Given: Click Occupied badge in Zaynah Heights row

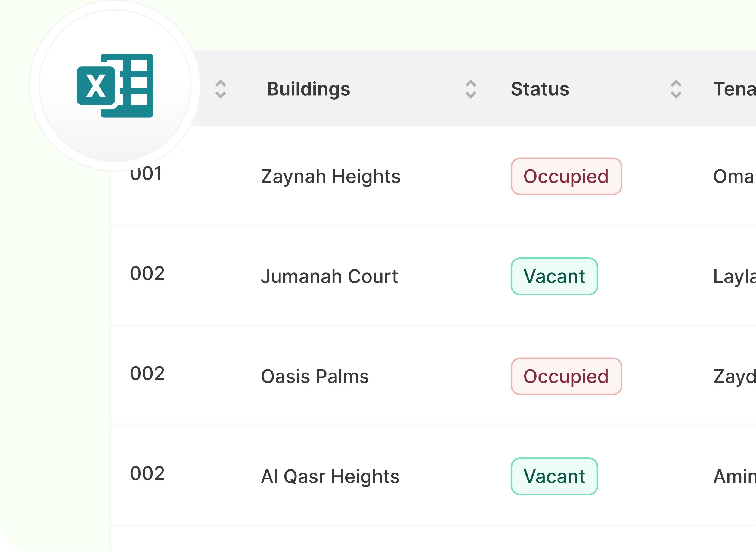Looking at the screenshot, I should (566, 177).
